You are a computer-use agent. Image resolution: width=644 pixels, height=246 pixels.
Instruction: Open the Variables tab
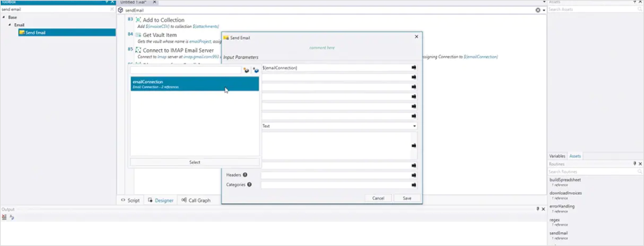[x=557, y=156]
